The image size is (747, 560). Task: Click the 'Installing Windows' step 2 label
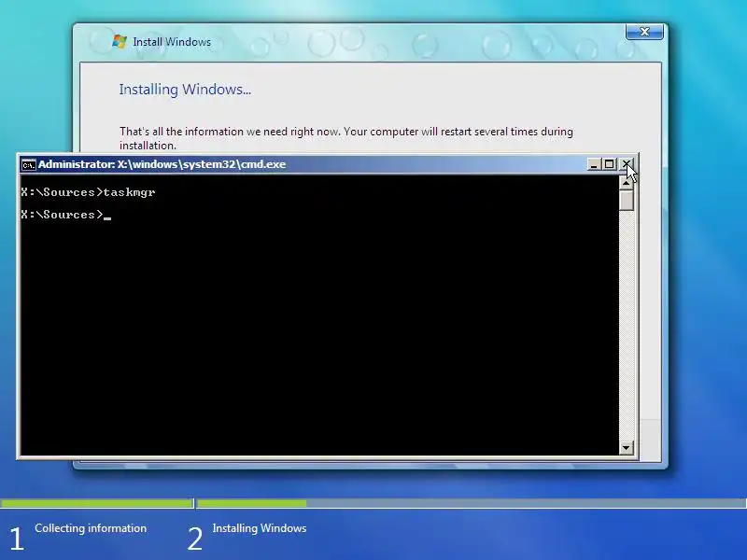click(x=260, y=528)
